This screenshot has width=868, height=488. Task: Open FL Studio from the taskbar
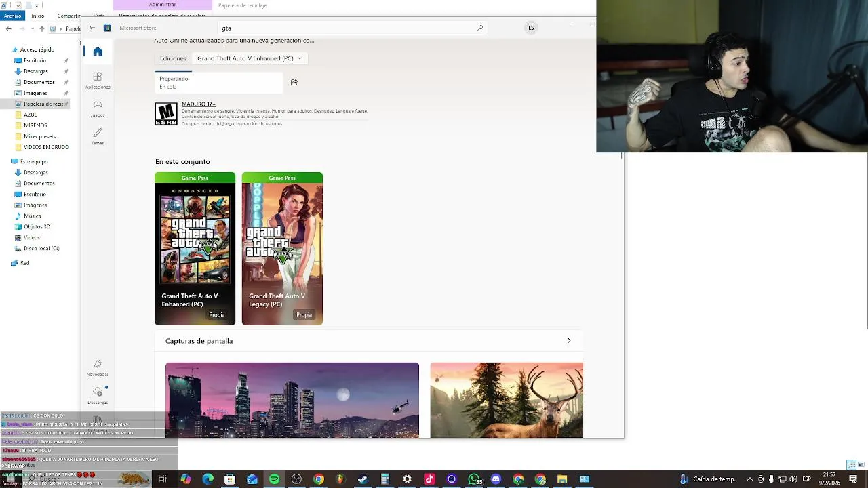click(x=340, y=479)
